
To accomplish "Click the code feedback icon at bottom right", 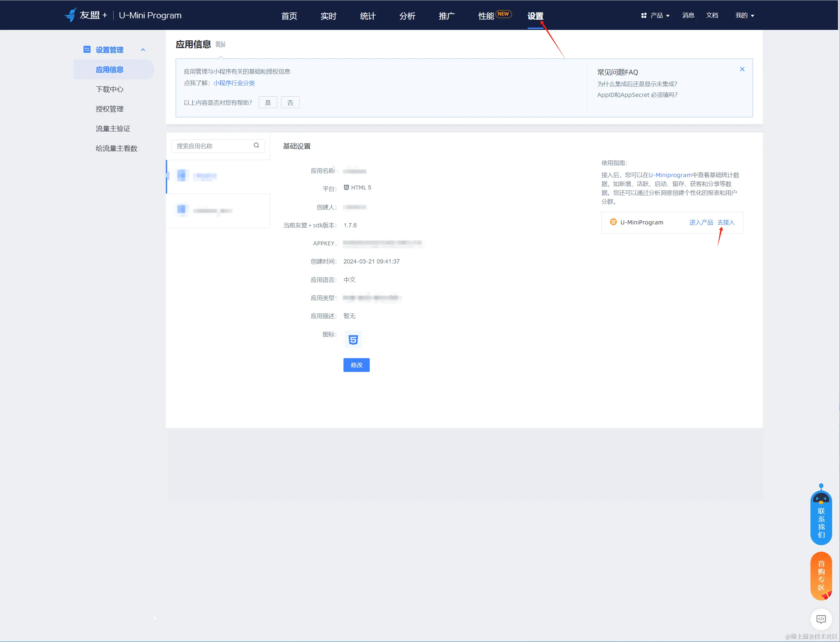I will pos(821,619).
